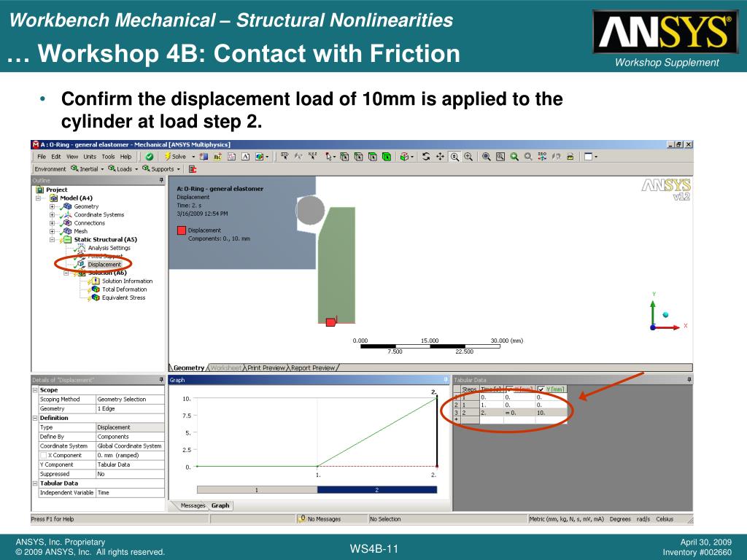Click the Connections item icon
The image size is (747, 560).
(x=68, y=223)
